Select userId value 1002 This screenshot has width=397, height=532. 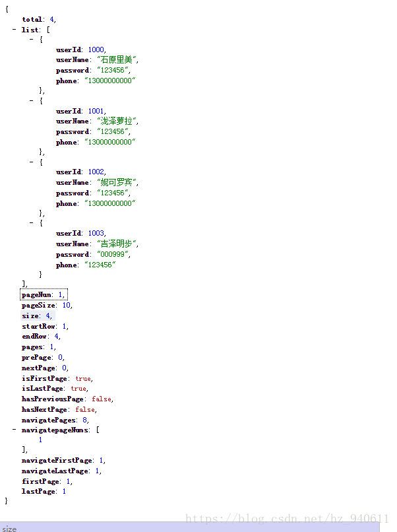click(96, 172)
